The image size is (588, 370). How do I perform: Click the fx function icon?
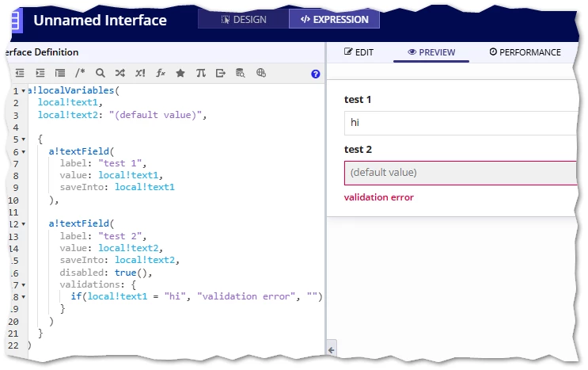[x=161, y=73]
